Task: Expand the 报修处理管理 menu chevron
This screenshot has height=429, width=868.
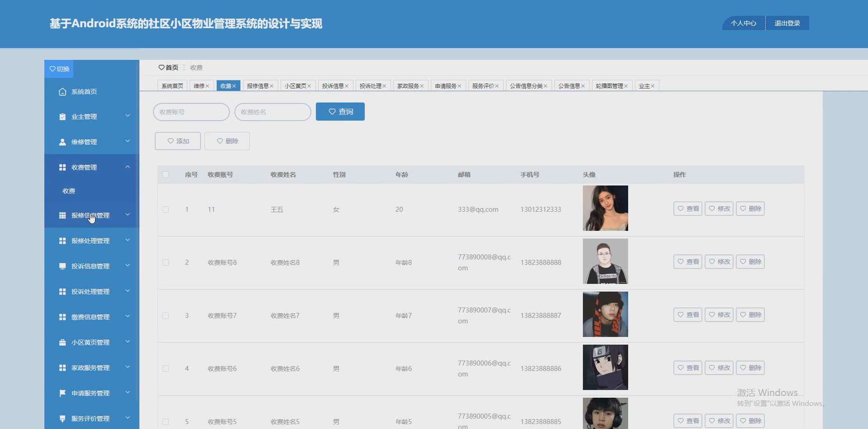Action: click(x=128, y=240)
